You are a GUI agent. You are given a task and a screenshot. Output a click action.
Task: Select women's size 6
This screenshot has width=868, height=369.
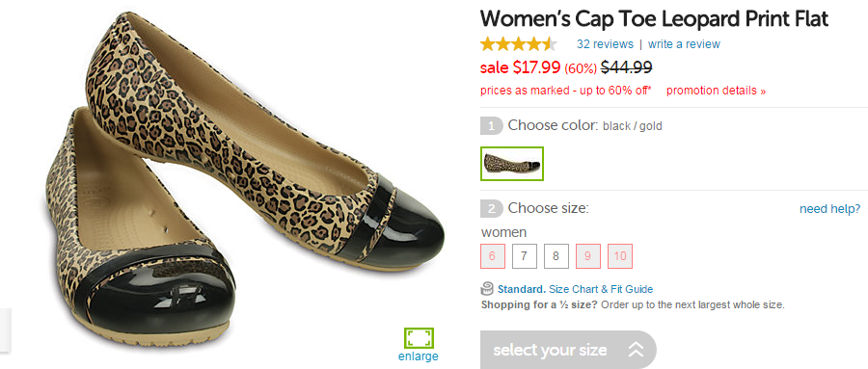493,256
